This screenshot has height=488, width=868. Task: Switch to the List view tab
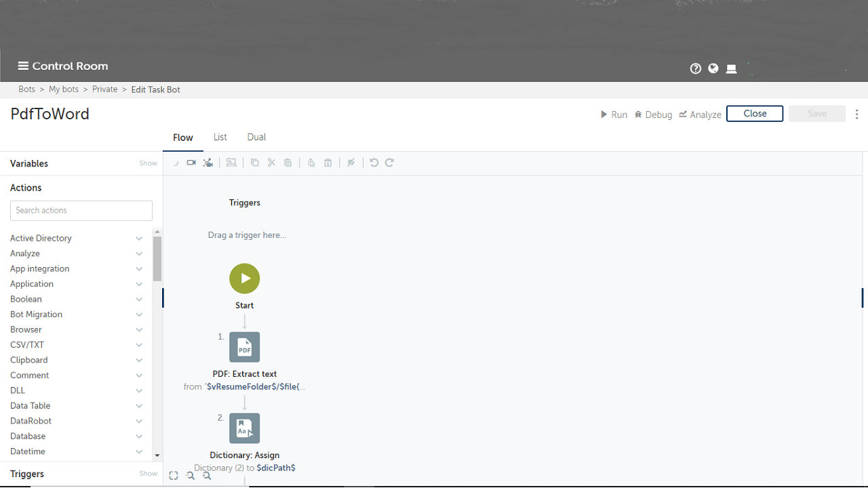[220, 137]
